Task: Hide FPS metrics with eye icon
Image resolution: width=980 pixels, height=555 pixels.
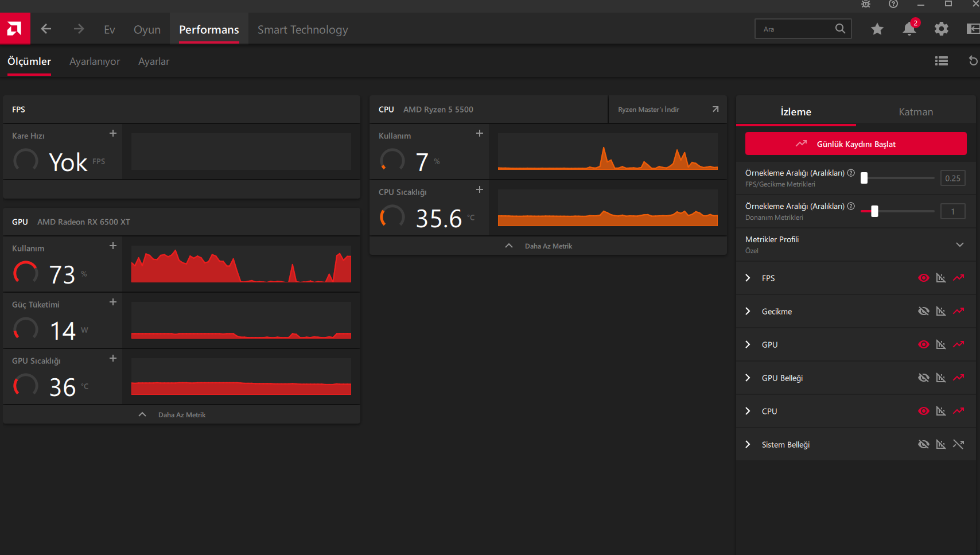Action: coord(923,278)
